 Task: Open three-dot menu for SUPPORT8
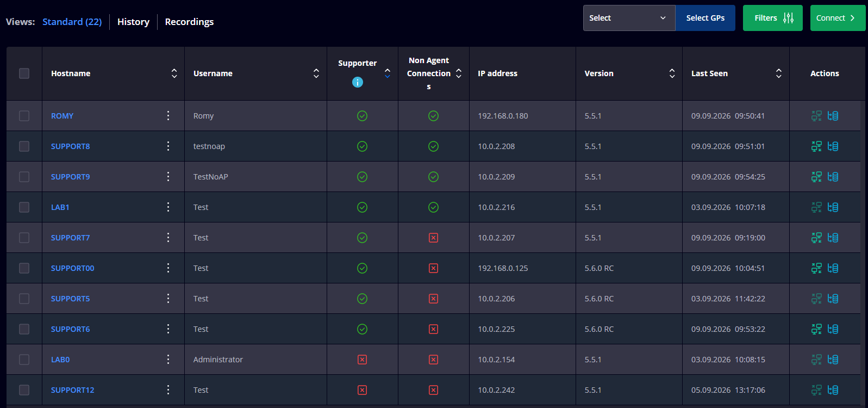tap(168, 146)
